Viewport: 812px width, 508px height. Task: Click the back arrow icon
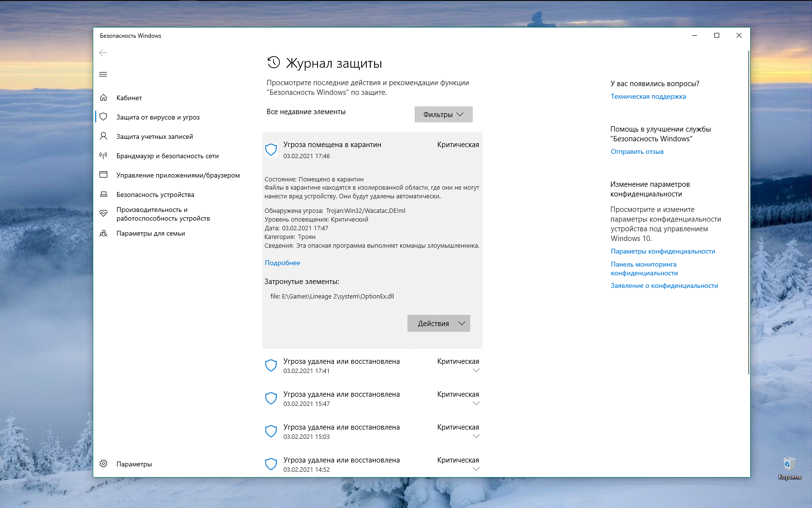tap(103, 53)
